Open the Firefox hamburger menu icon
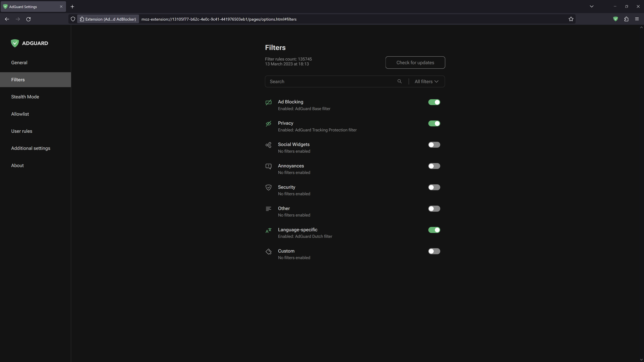 coord(637,19)
